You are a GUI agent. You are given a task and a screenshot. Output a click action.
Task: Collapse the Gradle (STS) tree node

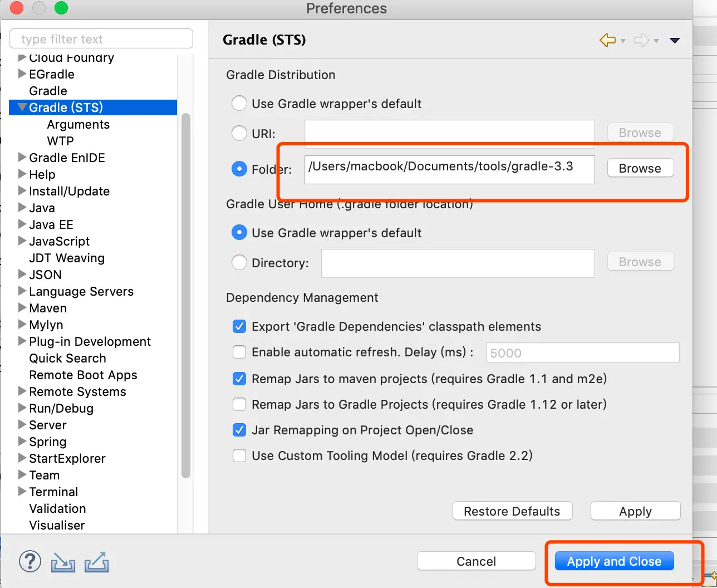(22, 107)
